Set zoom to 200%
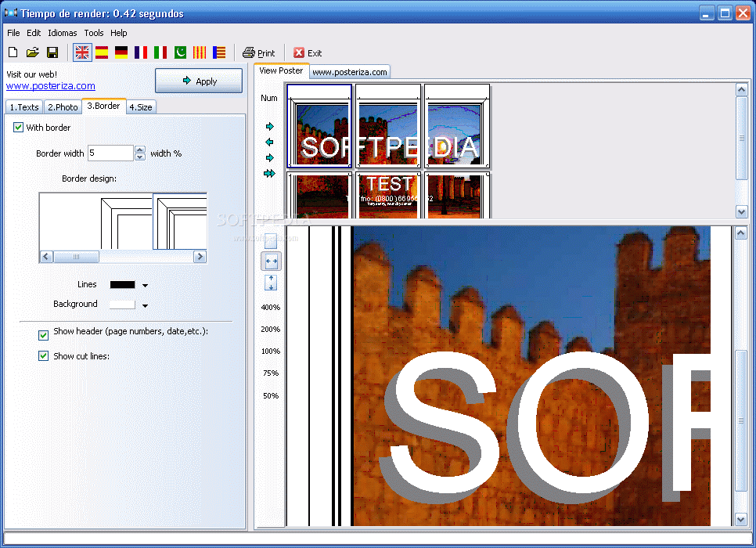 (271, 329)
